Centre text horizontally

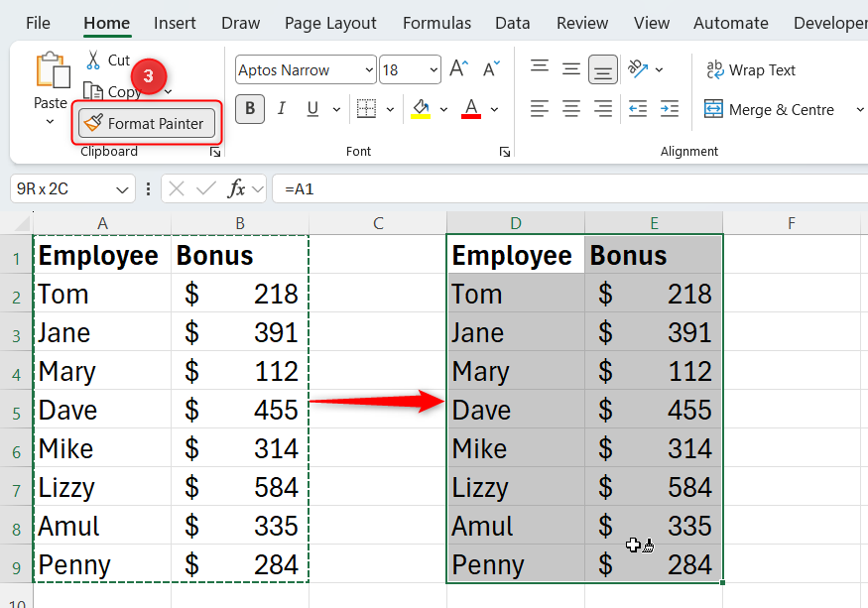click(571, 108)
